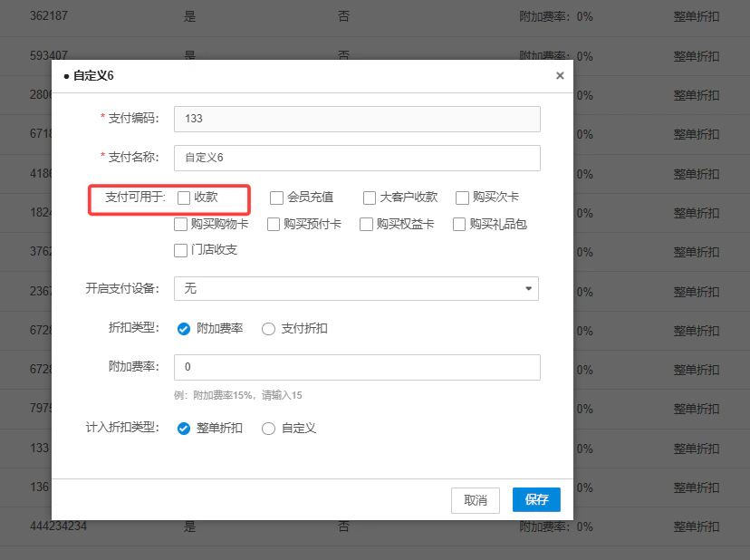Check the 购买次卡 option
Screen dimensions: 750x560
click(x=462, y=198)
